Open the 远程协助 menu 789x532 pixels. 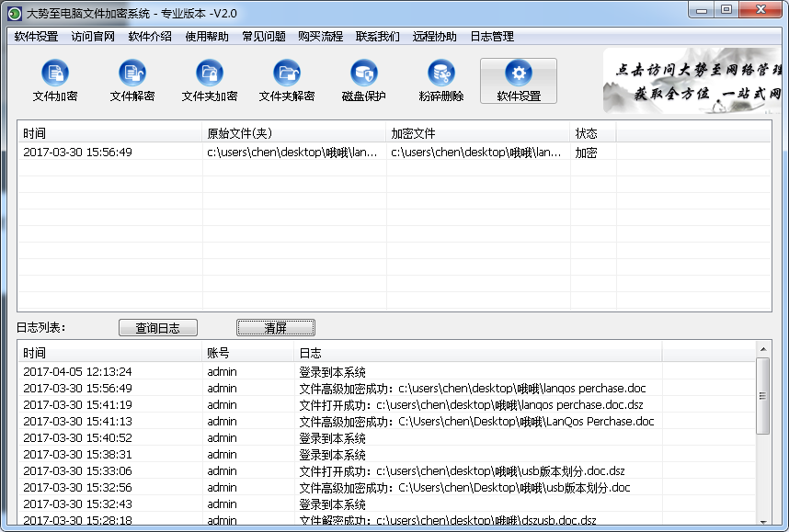tap(435, 37)
